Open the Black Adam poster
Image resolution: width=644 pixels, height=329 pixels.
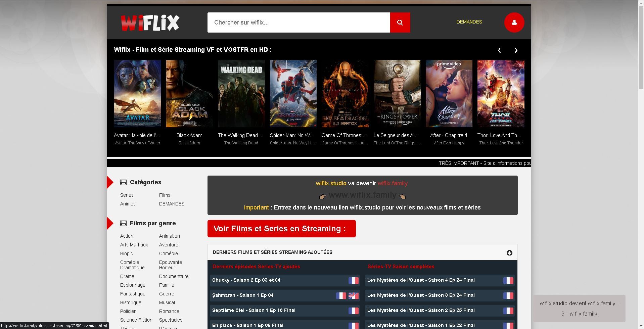pyautogui.click(x=189, y=94)
